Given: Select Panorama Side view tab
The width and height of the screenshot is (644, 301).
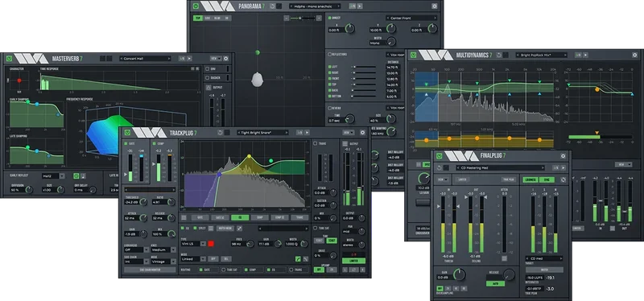Looking at the screenshot, I should point(208,18).
